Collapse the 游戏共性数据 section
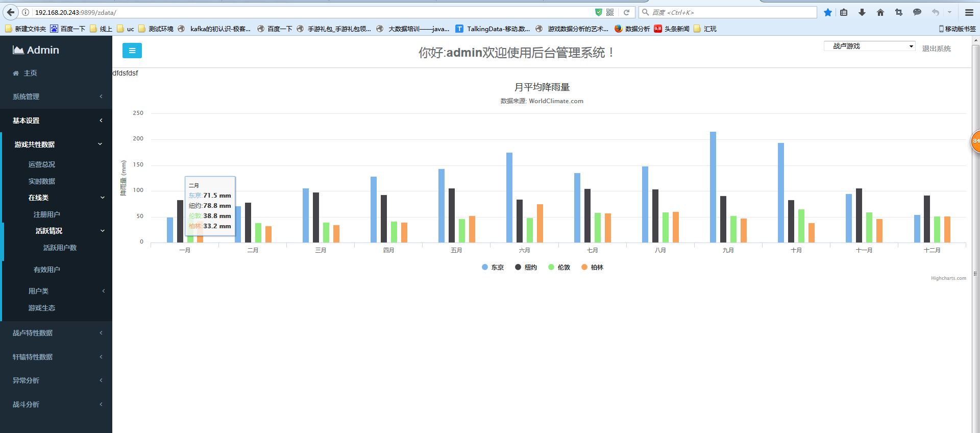Viewport: 980px width, 433px height. pos(57,145)
